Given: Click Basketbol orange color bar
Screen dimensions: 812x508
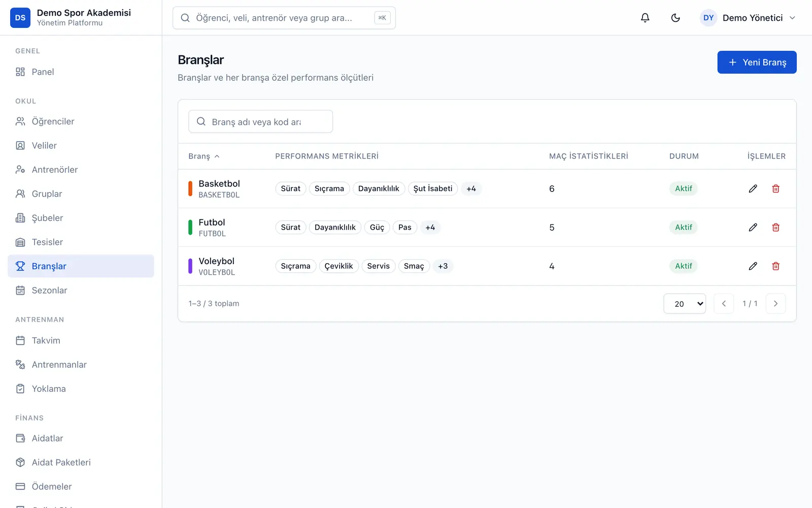Looking at the screenshot, I should point(190,188).
